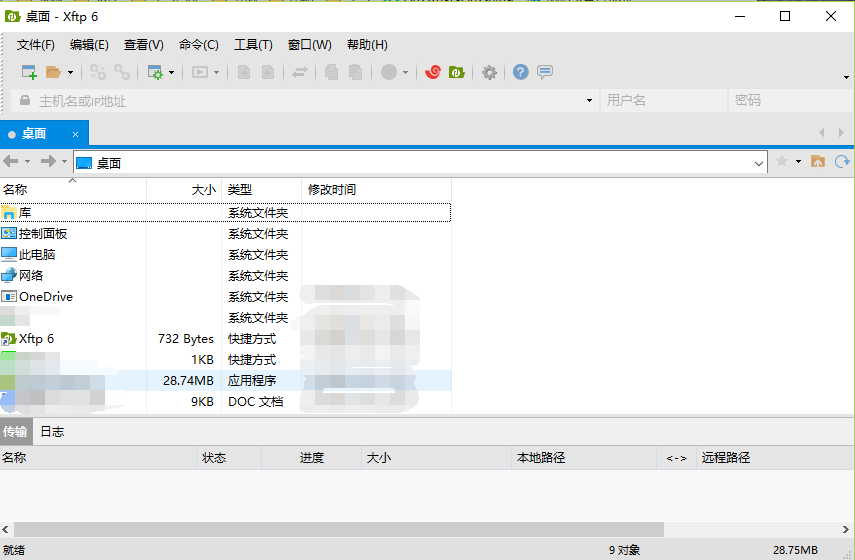Click the transfer right page icon
The width and height of the screenshot is (855, 560).
click(x=268, y=72)
